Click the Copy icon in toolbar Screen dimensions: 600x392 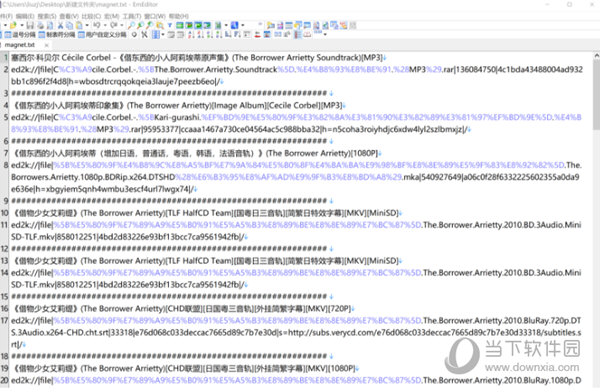point(69,25)
